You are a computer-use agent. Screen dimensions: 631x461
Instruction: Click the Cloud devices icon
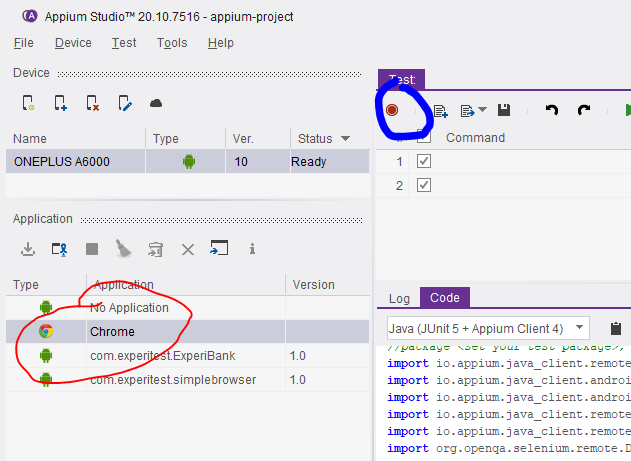pos(156,103)
